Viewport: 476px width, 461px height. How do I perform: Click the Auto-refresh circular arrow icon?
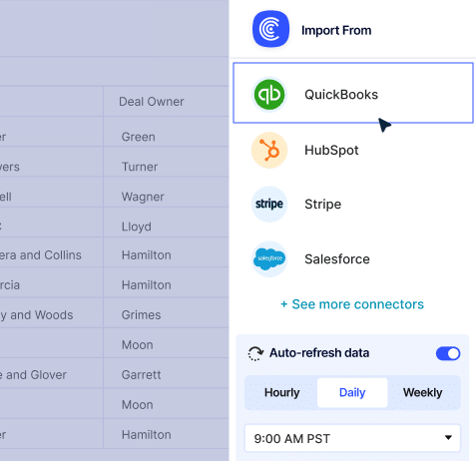[255, 353]
